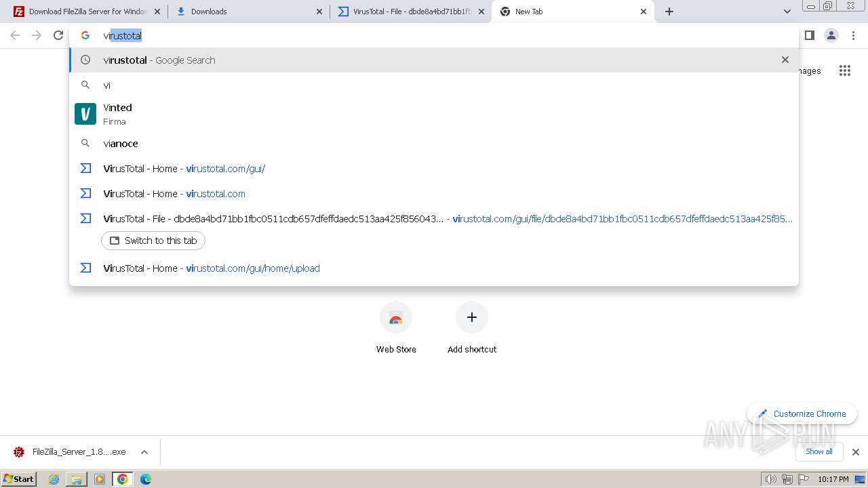Choose the Vinted Firma suggestion
This screenshot has height=488, width=868.
click(434, 114)
